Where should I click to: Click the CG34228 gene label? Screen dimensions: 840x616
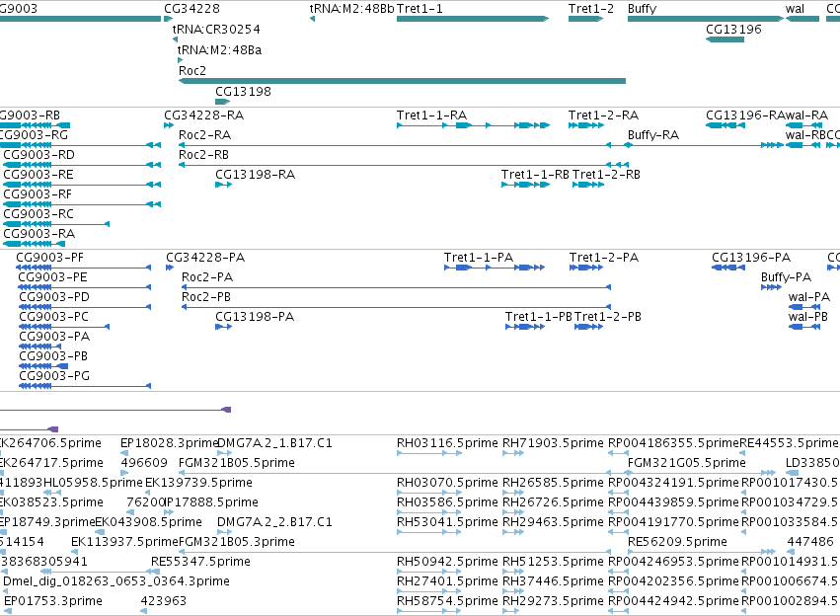pos(191,9)
